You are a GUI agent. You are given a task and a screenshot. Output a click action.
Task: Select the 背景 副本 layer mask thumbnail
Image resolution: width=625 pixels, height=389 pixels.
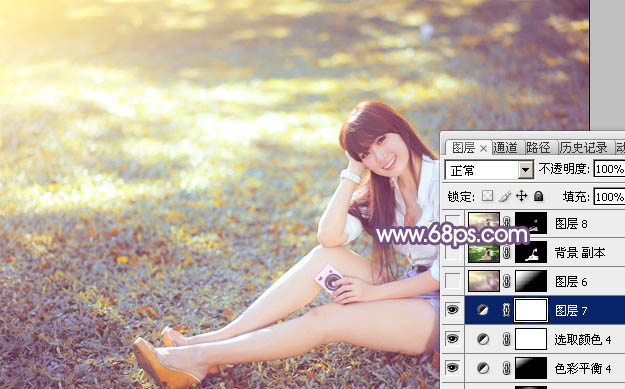pos(531,252)
